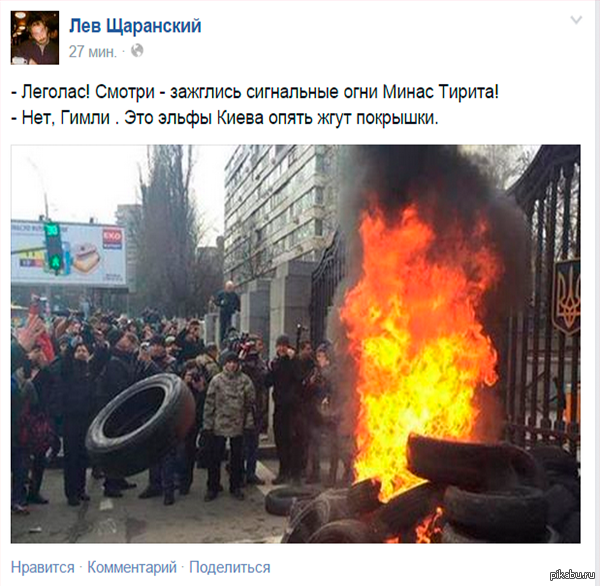Expand the post options chevron

click(576, 20)
